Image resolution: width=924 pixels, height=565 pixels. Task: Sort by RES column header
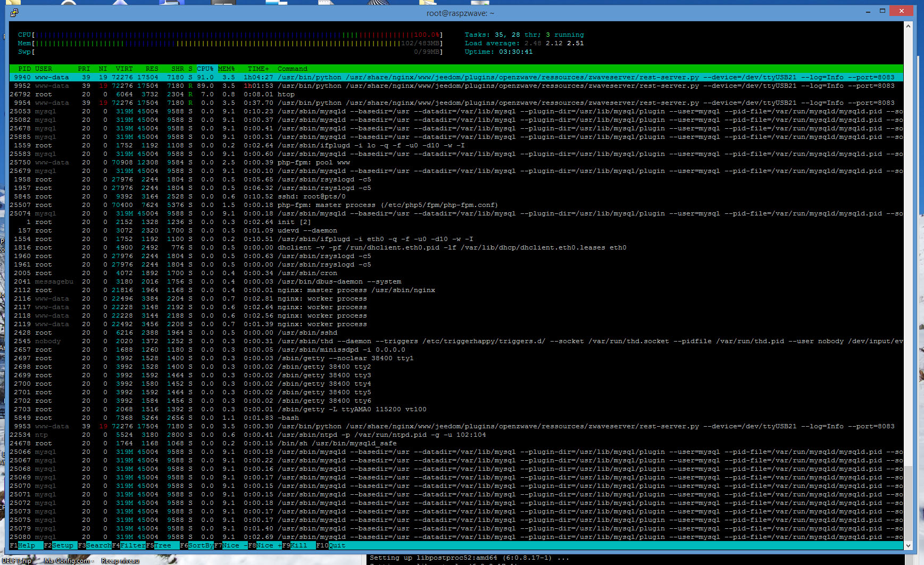tap(152, 69)
